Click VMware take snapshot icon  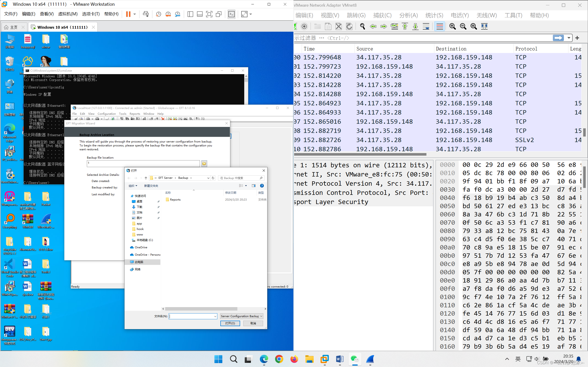tap(158, 14)
